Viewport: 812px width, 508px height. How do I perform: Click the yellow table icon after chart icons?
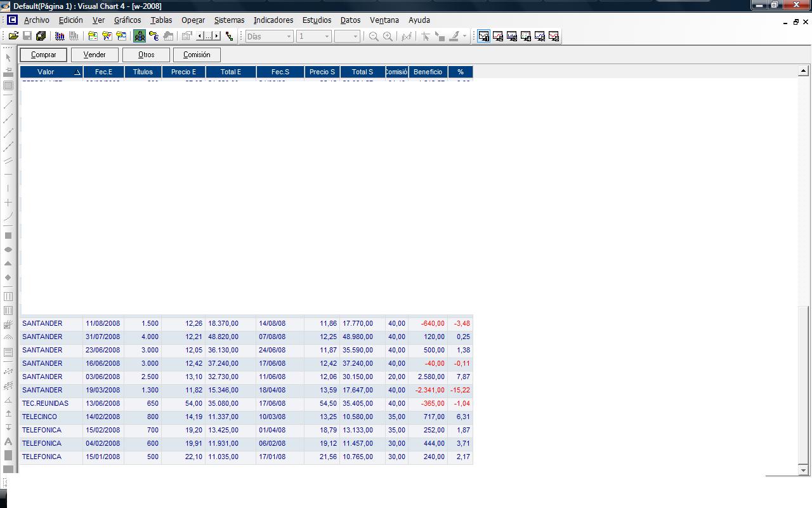pos(93,36)
